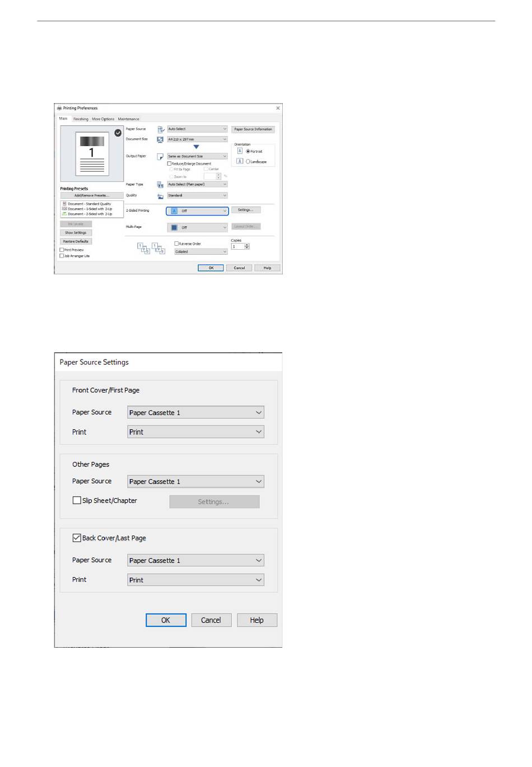Select the "Document - 2-Sided with 2-Up" preset

90,214
